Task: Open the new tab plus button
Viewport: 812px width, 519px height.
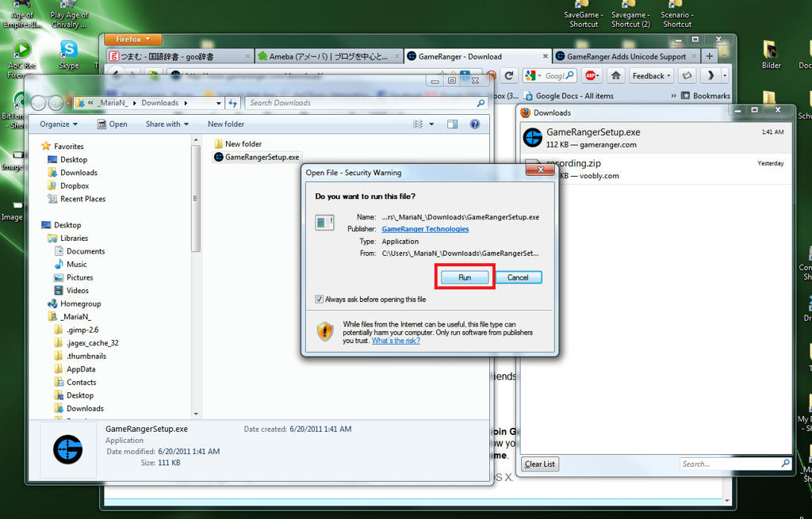Action: 709,56
